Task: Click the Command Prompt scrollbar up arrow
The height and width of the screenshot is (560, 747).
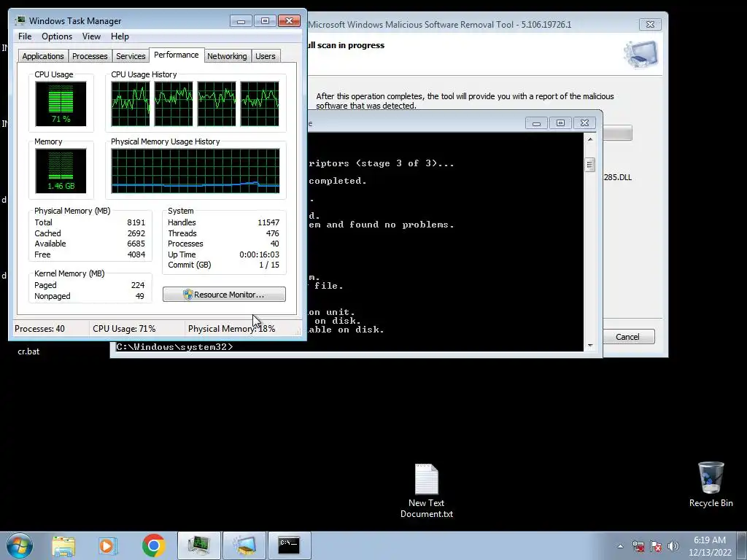Action: coord(590,139)
